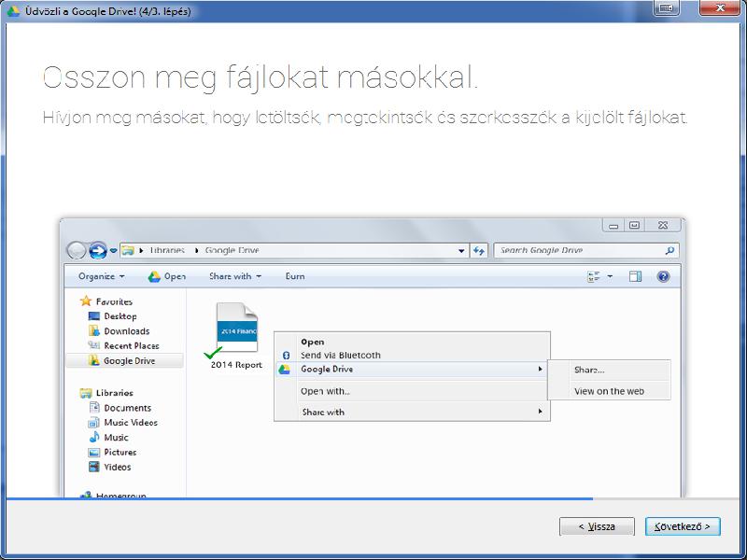Select Google Drive in the Favorites sidebar
The width and height of the screenshot is (747, 560).
124,361
